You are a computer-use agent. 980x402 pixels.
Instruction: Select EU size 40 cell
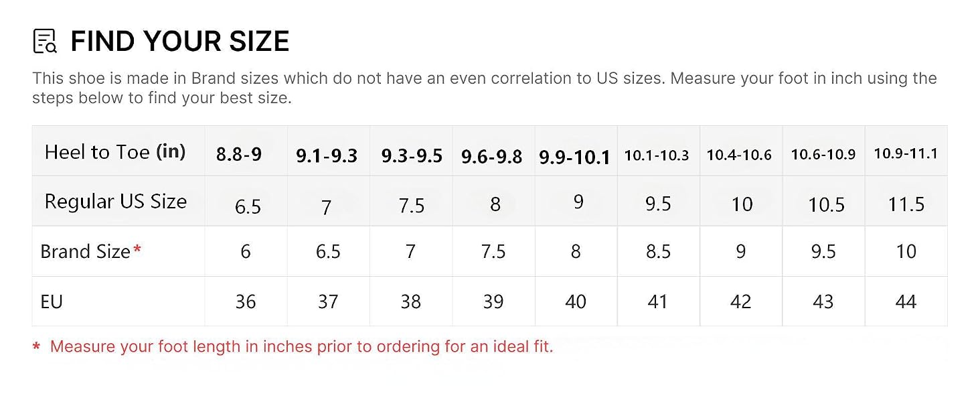(x=576, y=302)
